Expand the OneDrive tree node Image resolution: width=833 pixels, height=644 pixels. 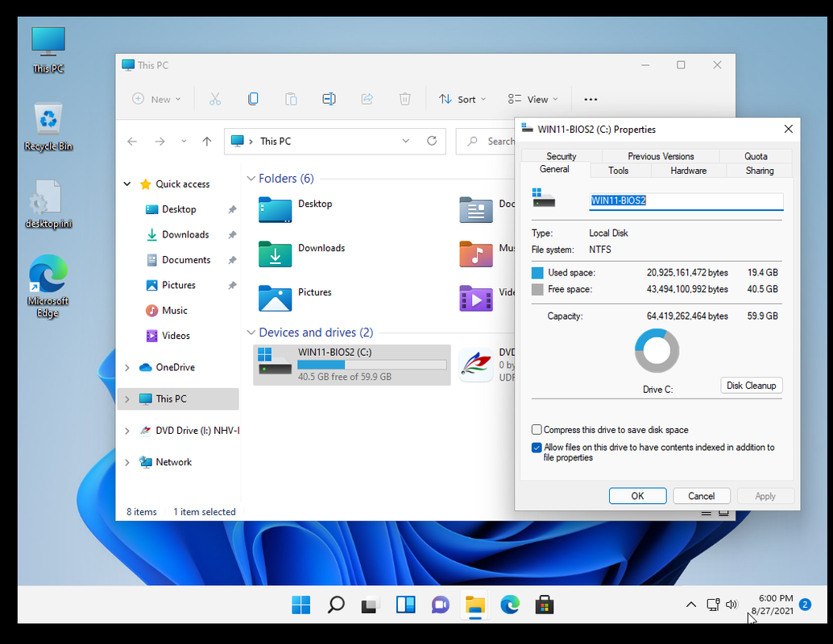point(127,367)
